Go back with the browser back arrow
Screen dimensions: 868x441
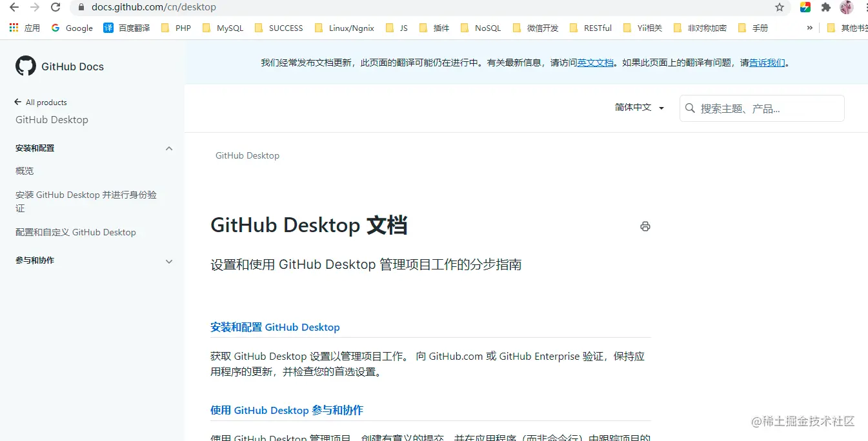[x=14, y=7]
